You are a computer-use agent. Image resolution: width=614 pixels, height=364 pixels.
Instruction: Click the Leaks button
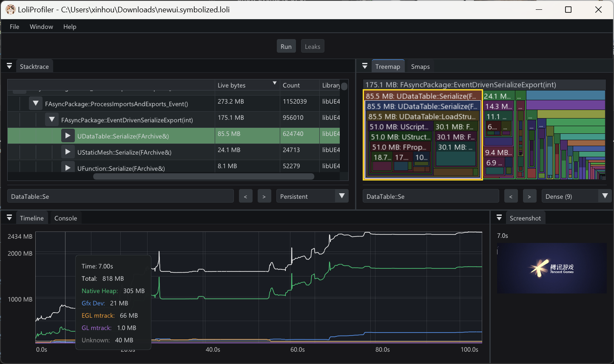click(313, 46)
